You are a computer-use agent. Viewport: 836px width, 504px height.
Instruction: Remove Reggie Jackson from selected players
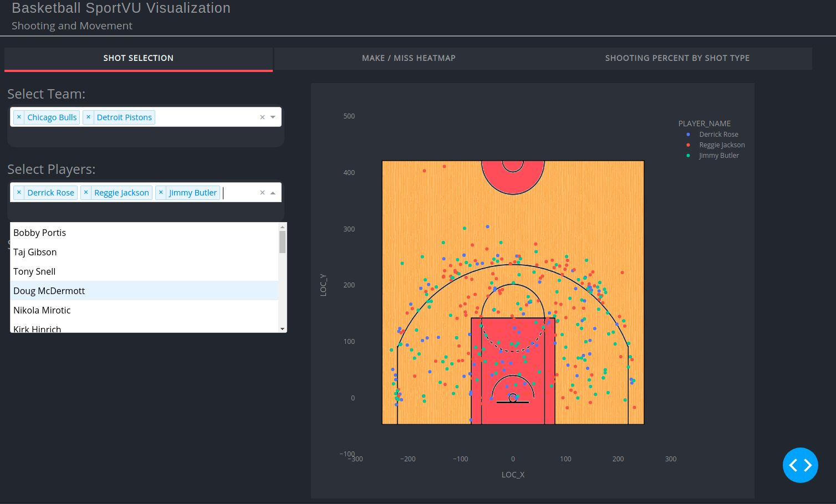coord(86,192)
